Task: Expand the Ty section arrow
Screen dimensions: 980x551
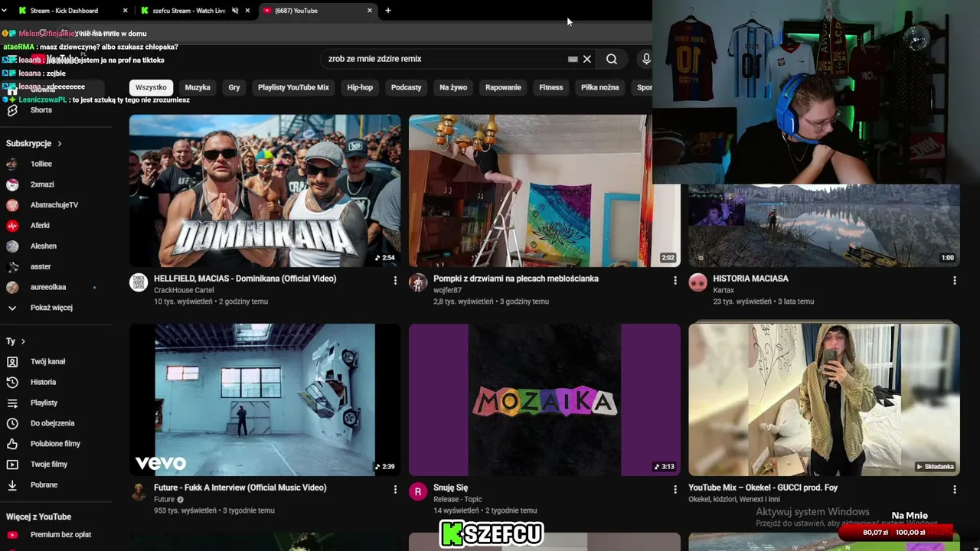Action: coord(23,341)
